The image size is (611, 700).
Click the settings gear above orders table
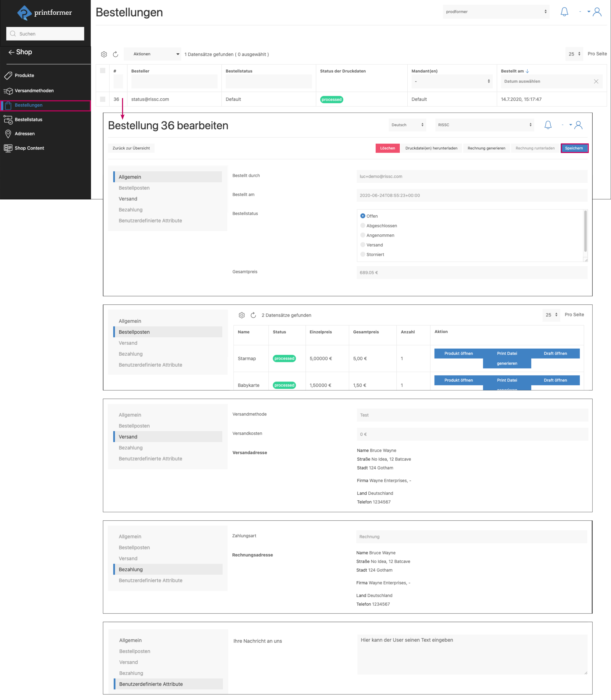[104, 54]
